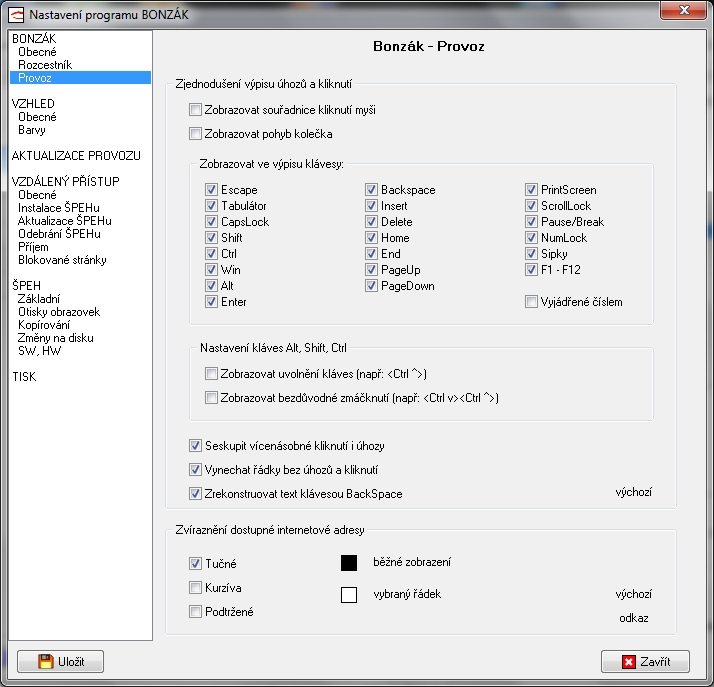Image resolution: width=714 pixels, height=687 pixels.
Task: Toggle the Home key checkbox
Action: (x=372, y=237)
